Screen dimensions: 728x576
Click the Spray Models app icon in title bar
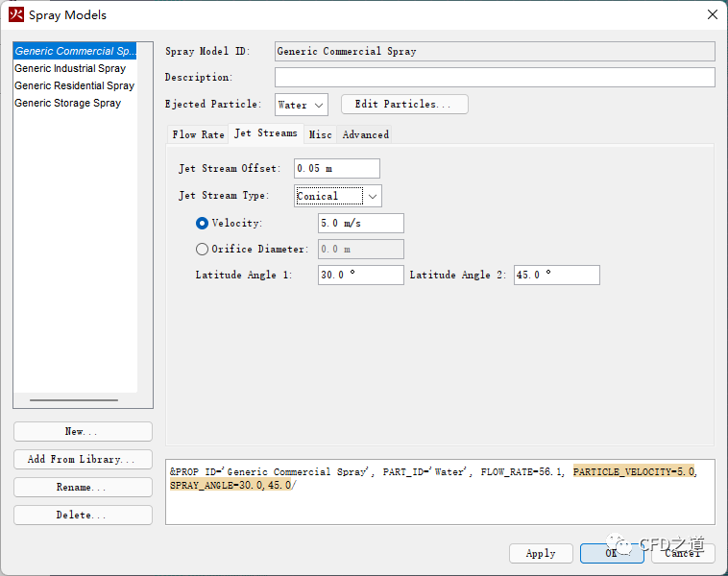click(x=16, y=14)
